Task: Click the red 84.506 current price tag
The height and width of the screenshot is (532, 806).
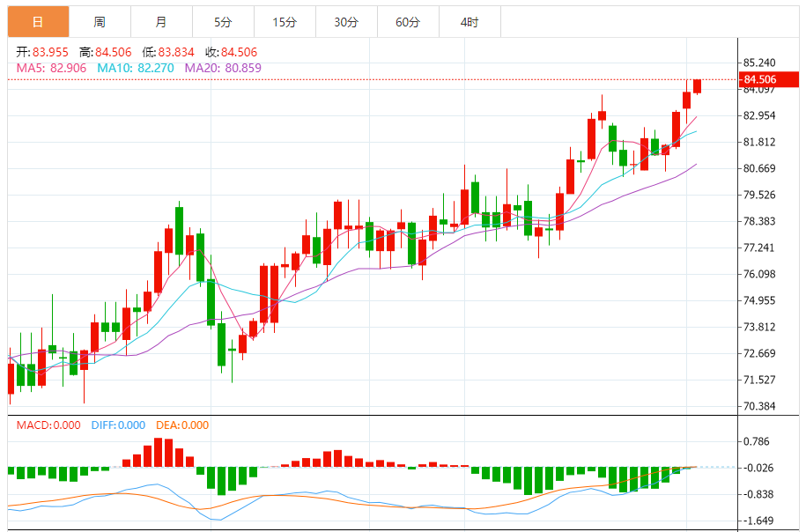Action: coord(764,80)
